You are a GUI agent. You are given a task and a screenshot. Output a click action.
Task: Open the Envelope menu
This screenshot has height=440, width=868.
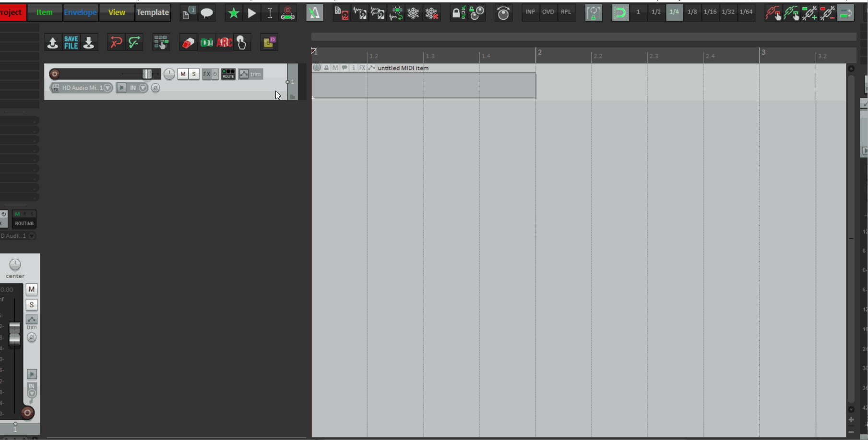tap(81, 12)
